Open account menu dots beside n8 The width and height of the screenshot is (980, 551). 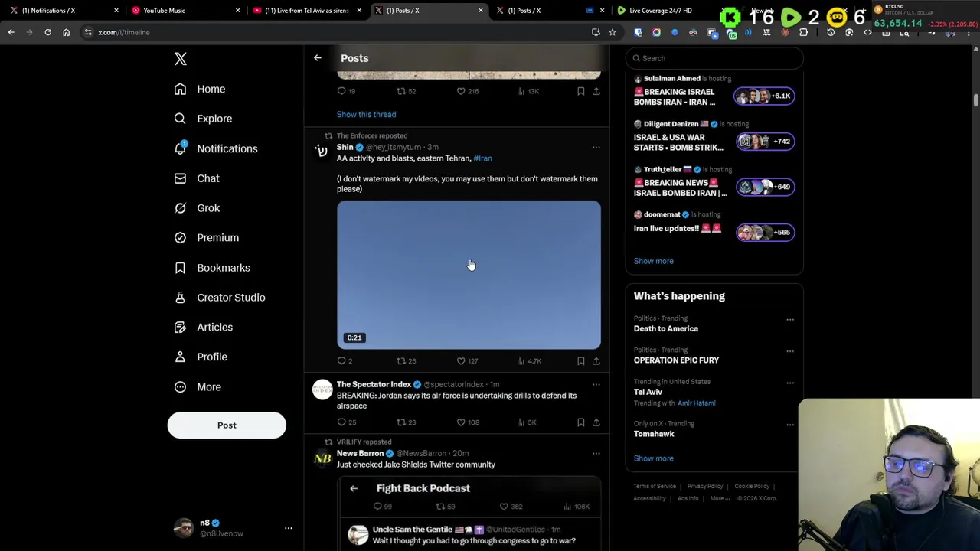click(289, 528)
